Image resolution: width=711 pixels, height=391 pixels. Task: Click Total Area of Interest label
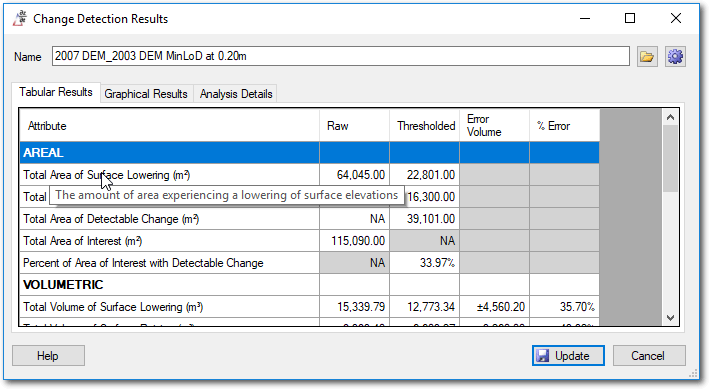[x=83, y=241]
